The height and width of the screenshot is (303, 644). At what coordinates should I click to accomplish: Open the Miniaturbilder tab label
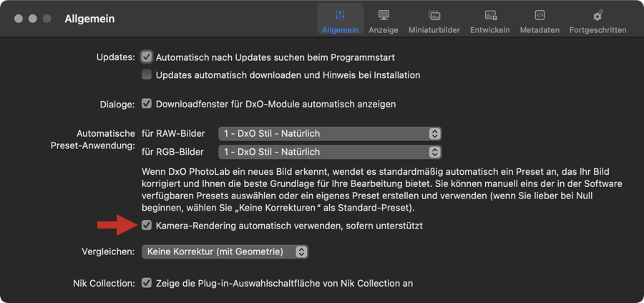pyautogui.click(x=434, y=30)
